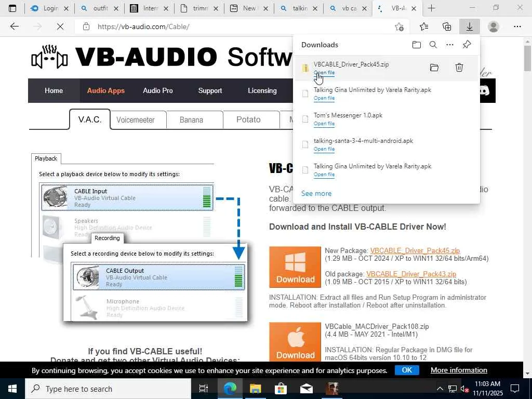532x399 pixels.
Task: Open Windows Start menu
Action: [12, 389]
